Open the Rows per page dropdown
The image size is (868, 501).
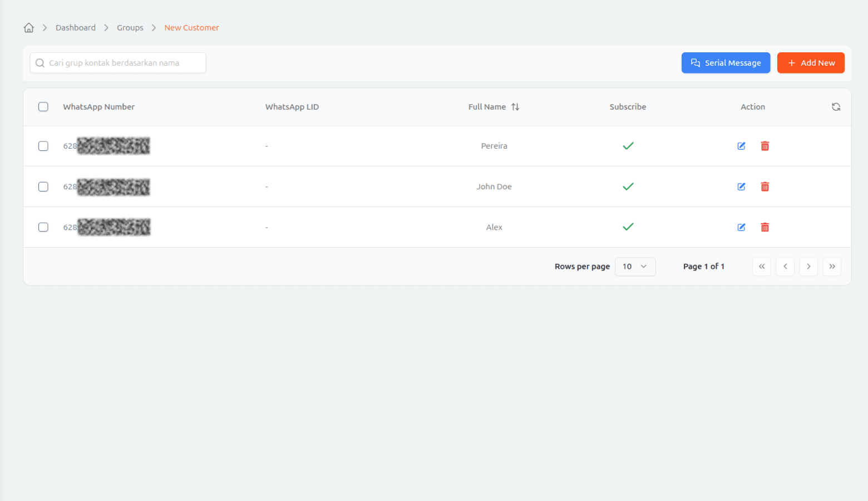click(635, 267)
